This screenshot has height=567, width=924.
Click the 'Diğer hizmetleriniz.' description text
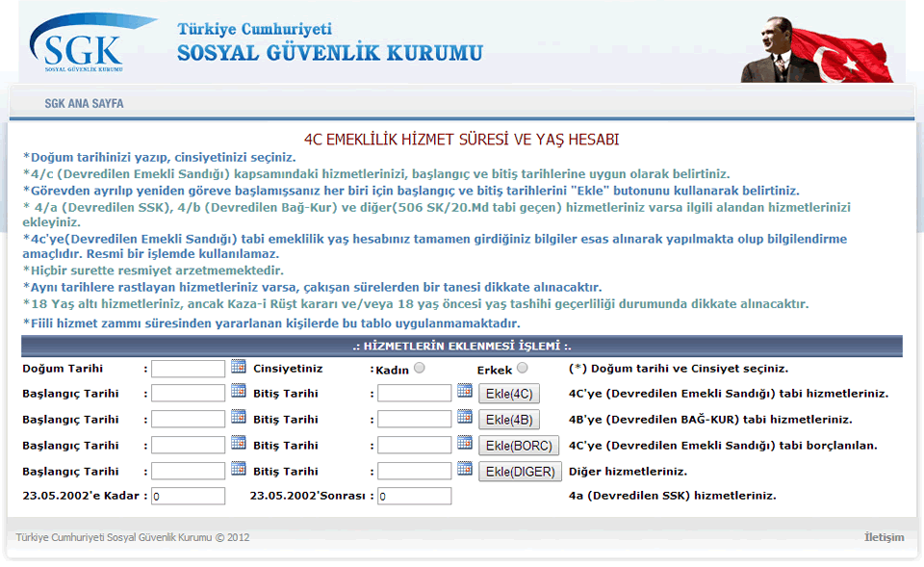pyautogui.click(x=628, y=472)
